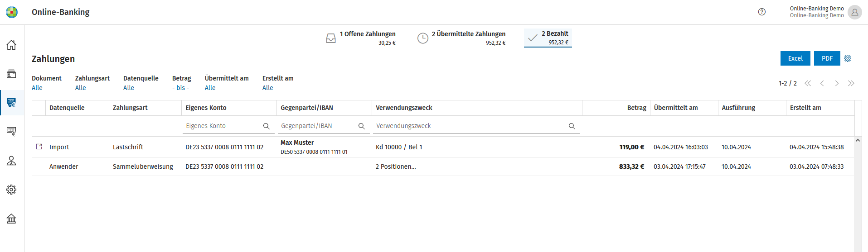This screenshot has width=868, height=252.
Task: Open the contacts person sidebar icon
Action: click(x=11, y=161)
